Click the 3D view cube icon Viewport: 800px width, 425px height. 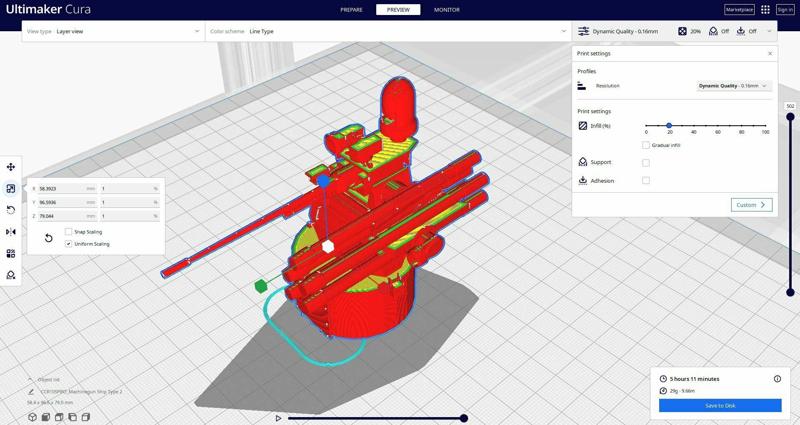point(32,417)
